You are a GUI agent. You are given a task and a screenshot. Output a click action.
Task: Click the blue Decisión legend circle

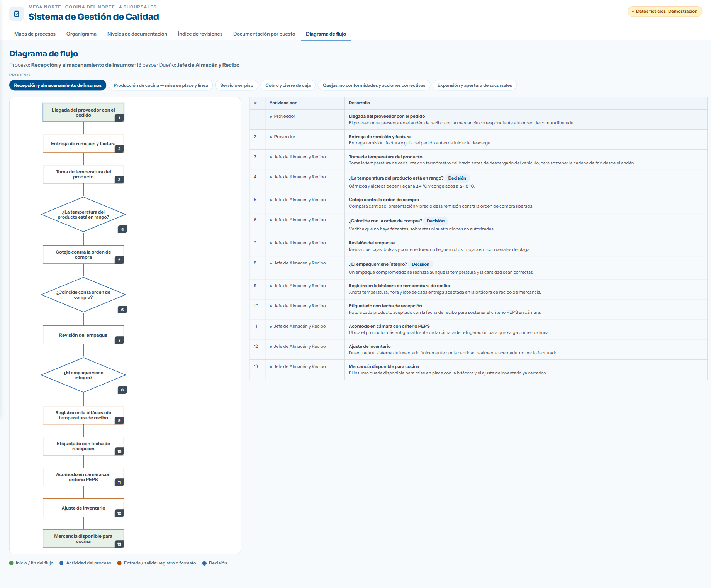click(204, 563)
